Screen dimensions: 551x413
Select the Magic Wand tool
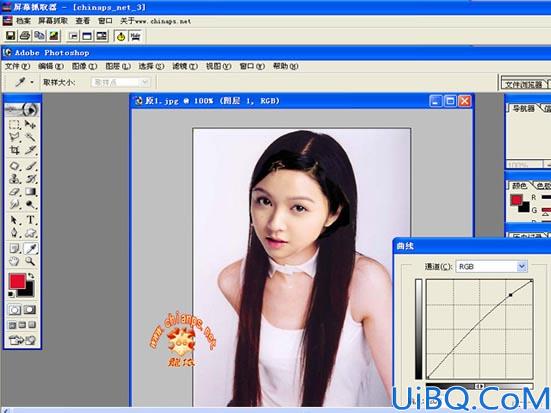tap(30, 137)
